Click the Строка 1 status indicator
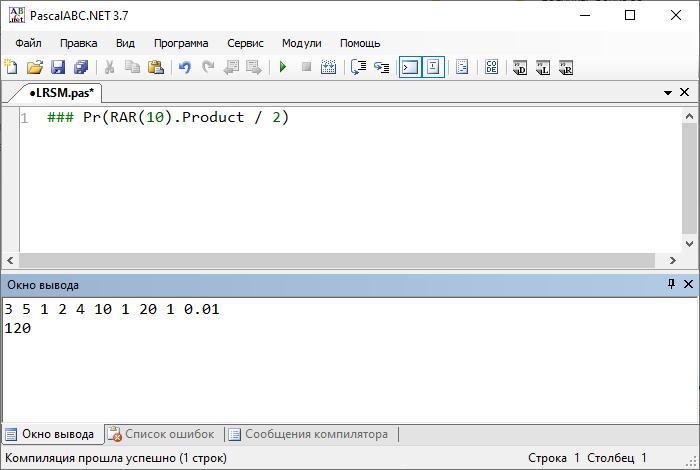The height and width of the screenshot is (470, 700). tap(554, 458)
